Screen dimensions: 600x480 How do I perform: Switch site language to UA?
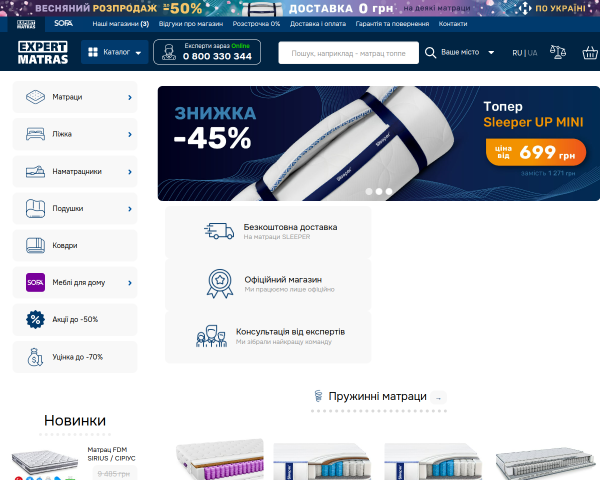click(x=533, y=53)
